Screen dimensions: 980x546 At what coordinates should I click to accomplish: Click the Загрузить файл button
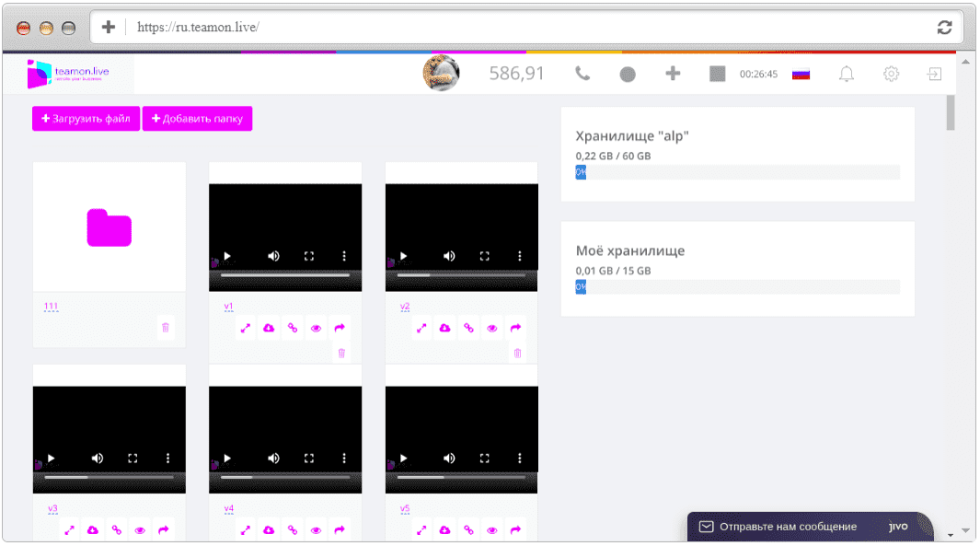(x=86, y=119)
